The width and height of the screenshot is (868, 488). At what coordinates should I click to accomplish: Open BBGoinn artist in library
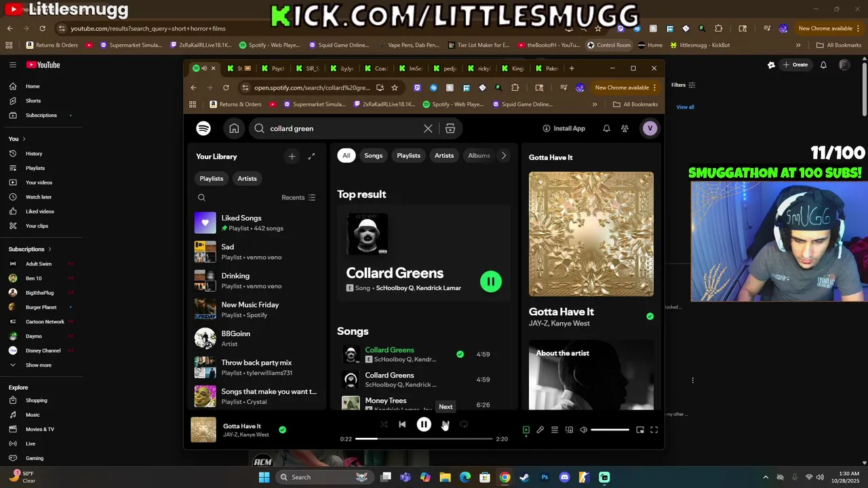click(x=256, y=338)
